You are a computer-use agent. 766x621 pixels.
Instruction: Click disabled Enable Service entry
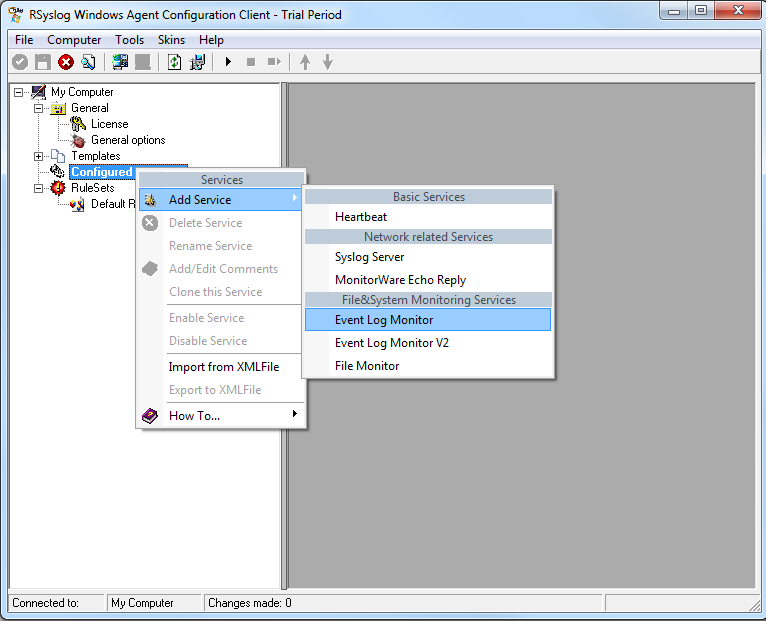[x=220, y=318]
